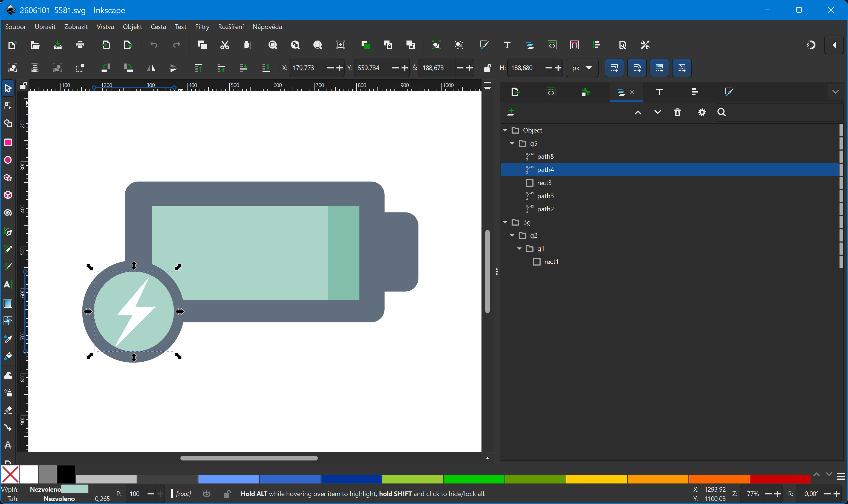The width and height of the screenshot is (848, 504).
Task: Open the Vrstva menu
Action: click(x=105, y=27)
